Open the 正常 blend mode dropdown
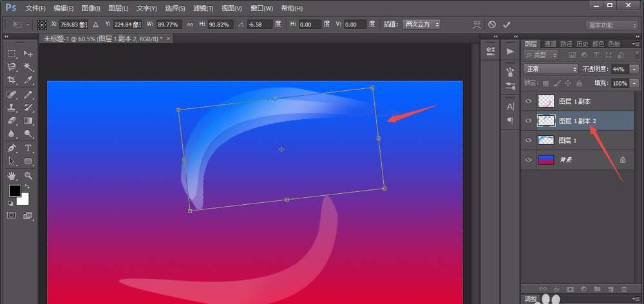This screenshot has width=644, height=304. click(x=551, y=69)
